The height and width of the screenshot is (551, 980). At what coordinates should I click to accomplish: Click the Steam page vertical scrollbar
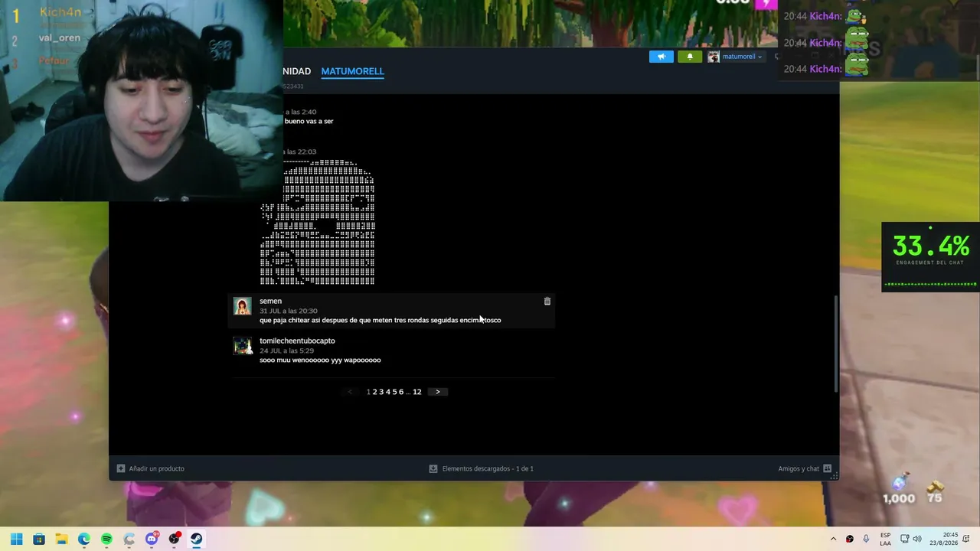click(x=836, y=344)
